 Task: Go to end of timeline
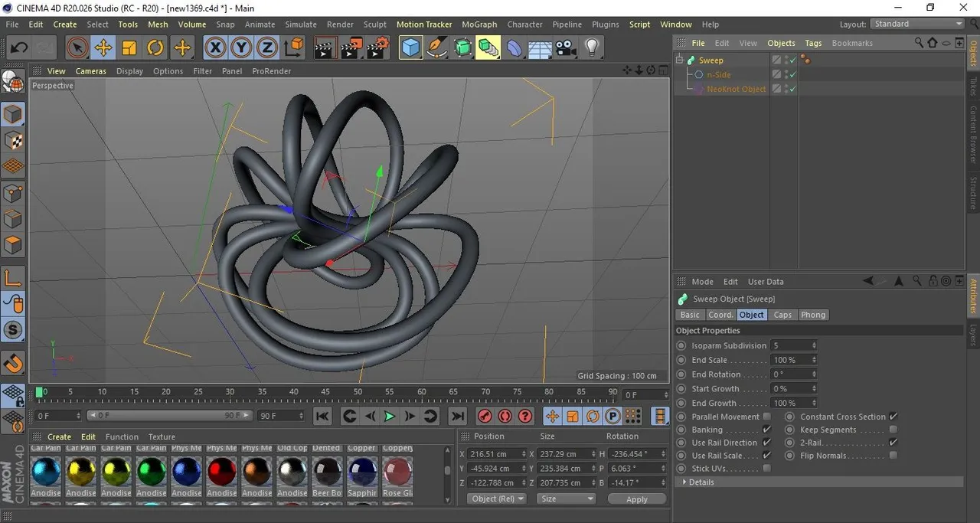tap(457, 416)
